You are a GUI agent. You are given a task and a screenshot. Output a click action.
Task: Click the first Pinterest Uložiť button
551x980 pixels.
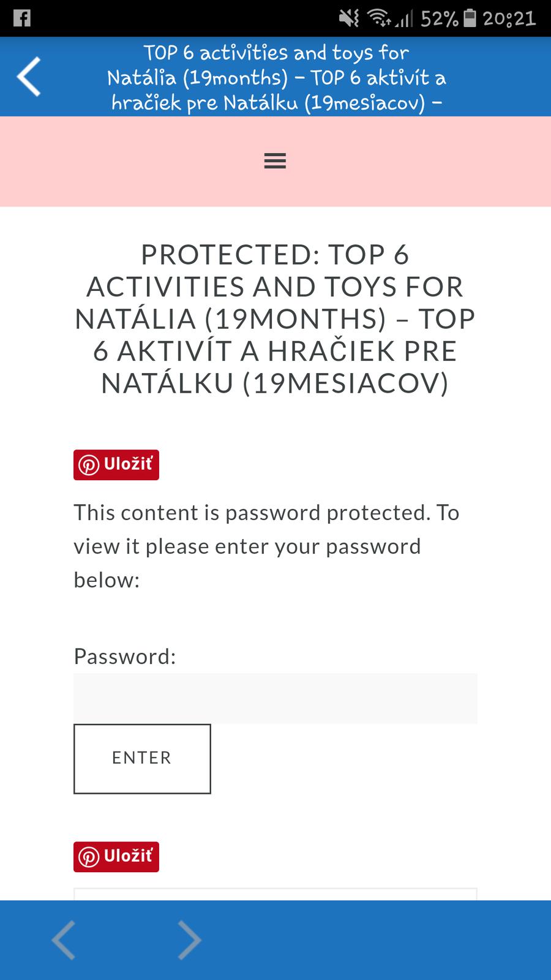coord(116,465)
